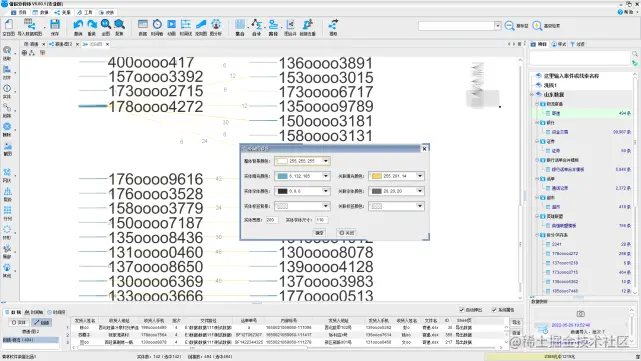Click the share arrow toolbar icon

(x=334, y=25)
